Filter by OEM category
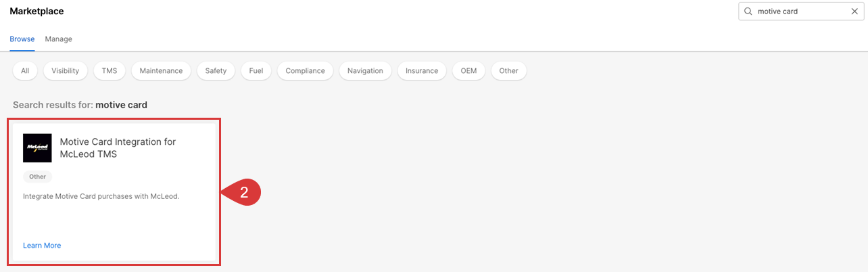The image size is (868, 272). [468, 70]
